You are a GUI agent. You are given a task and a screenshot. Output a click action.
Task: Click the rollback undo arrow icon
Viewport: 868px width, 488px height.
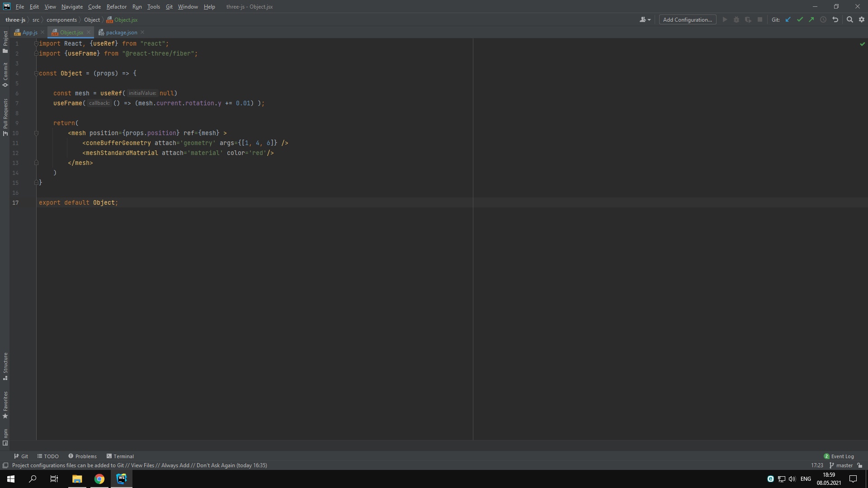click(x=835, y=19)
